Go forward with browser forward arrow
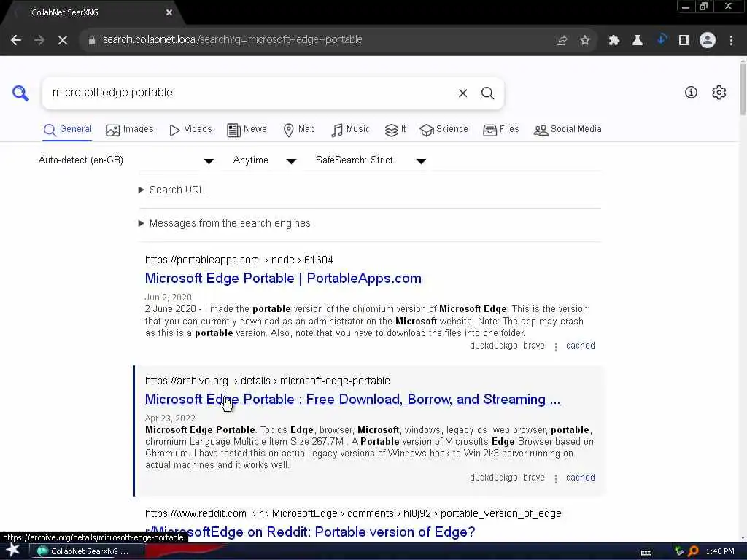The height and width of the screenshot is (560, 747). [x=39, y=40]
